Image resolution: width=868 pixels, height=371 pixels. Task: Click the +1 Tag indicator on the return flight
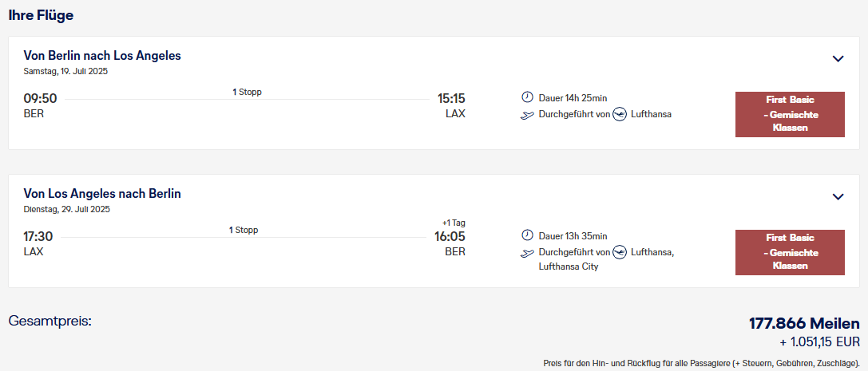tap(454, 223)
